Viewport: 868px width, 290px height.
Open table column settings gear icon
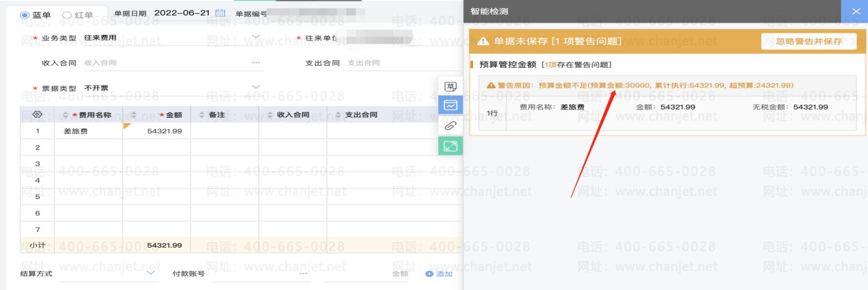pos(38,115)
